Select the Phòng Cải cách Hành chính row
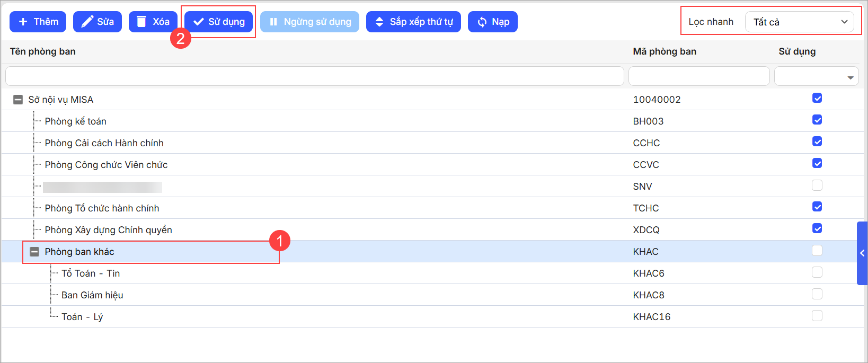This screenshot has width=868, height=363. click(x=104, y=143)
